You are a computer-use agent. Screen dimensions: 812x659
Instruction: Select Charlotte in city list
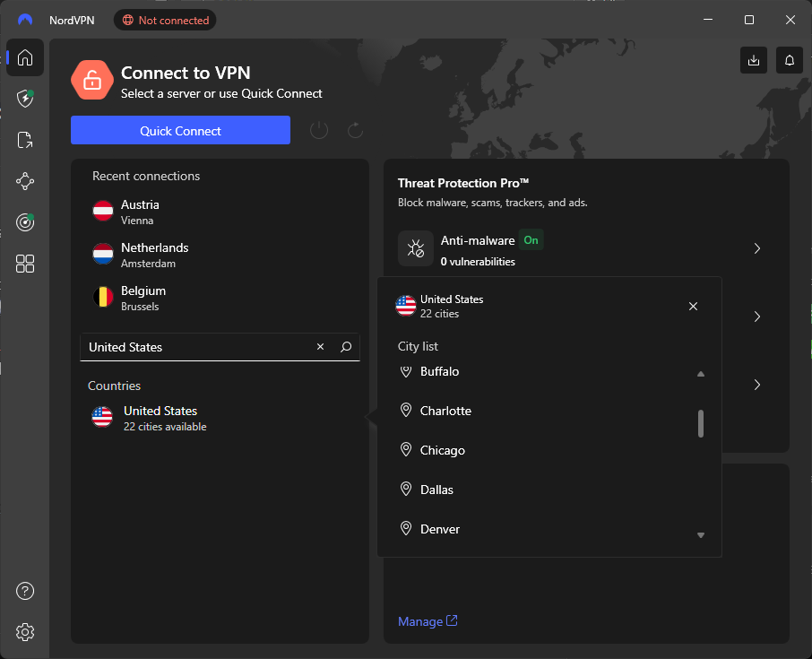[544, 411]
